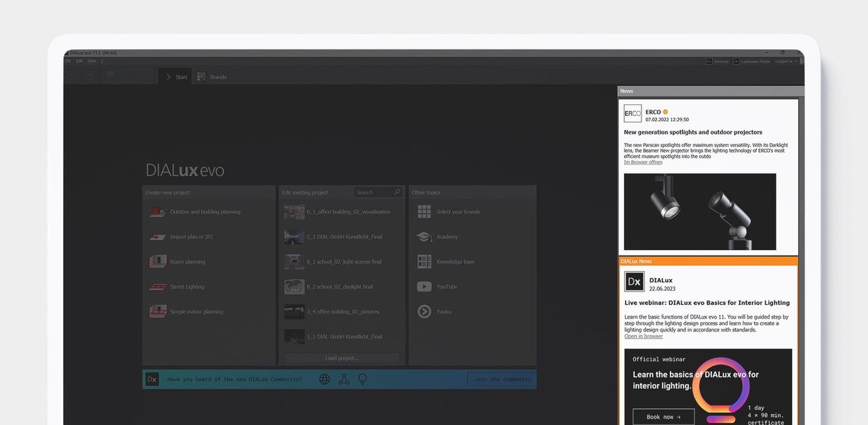Open 8_2 school_02_daylight final thumbnail
Image resolution: width=868 pixels, height=425 pixels.
pos(294,287)
